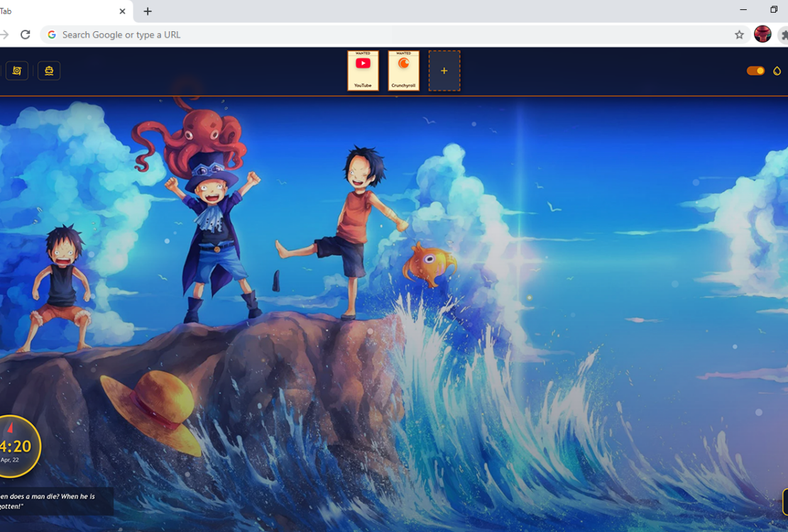This screenshot has height=532, width=788.
Task: Open the Crunchyroll wanted poster shortcut
Action: [403, 70]
